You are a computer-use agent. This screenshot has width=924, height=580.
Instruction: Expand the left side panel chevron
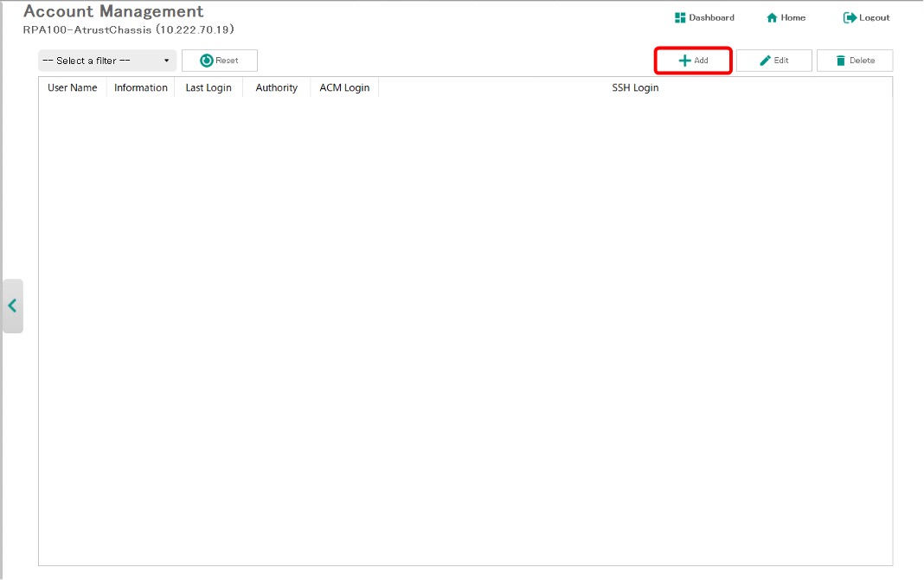point(12,306)
